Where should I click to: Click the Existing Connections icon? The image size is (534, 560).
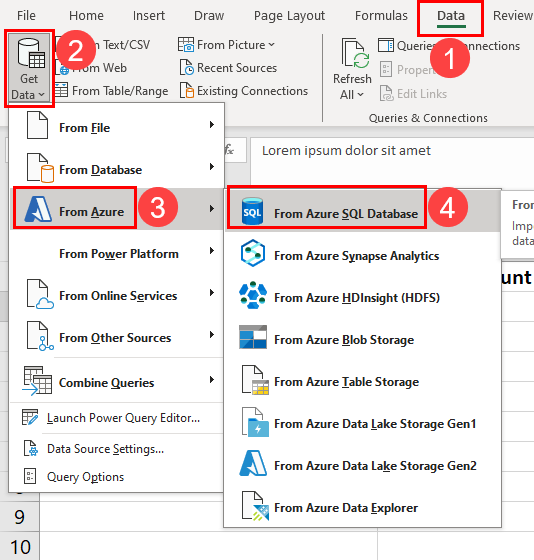click(x=186, y=90)
